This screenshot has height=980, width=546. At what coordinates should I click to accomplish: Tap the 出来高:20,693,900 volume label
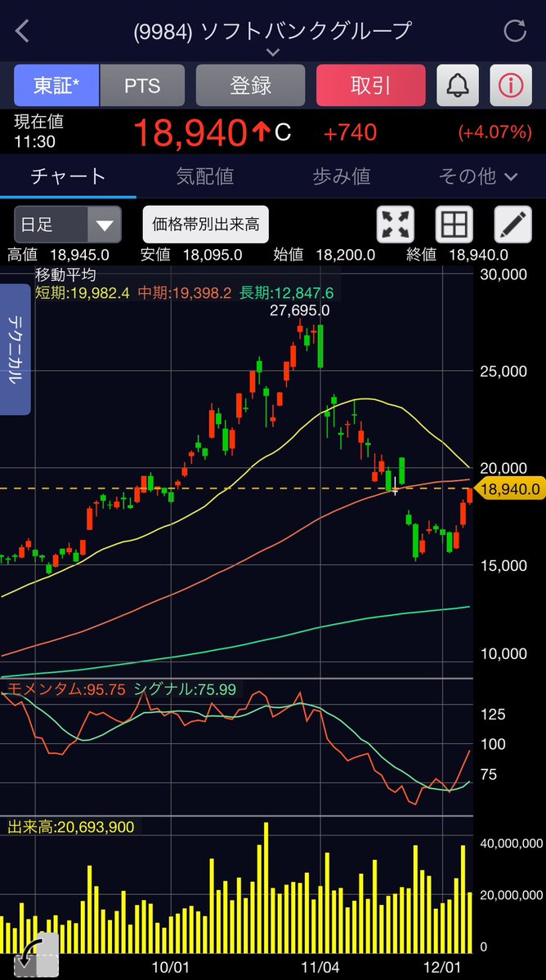(70, 827)
